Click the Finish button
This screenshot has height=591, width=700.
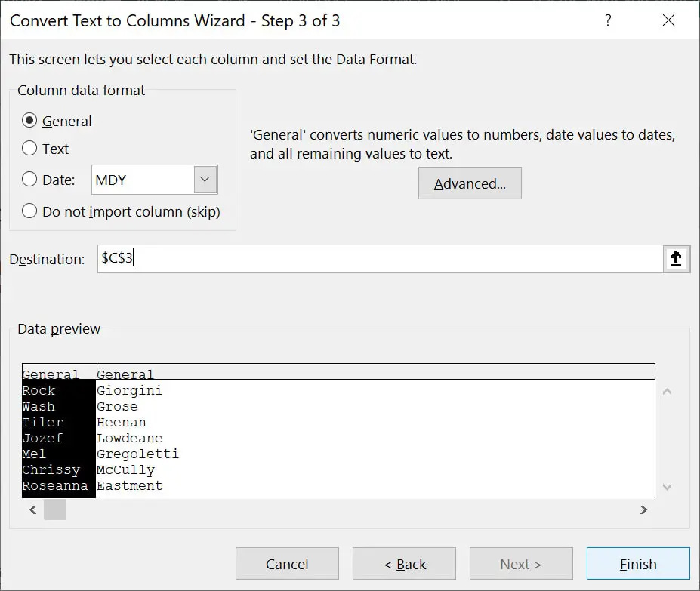637,563
